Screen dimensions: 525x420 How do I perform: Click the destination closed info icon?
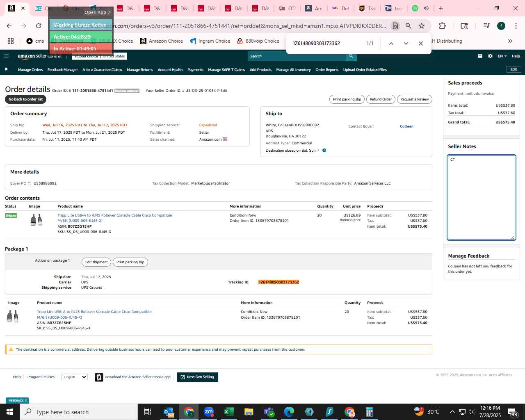coord(324,151)
